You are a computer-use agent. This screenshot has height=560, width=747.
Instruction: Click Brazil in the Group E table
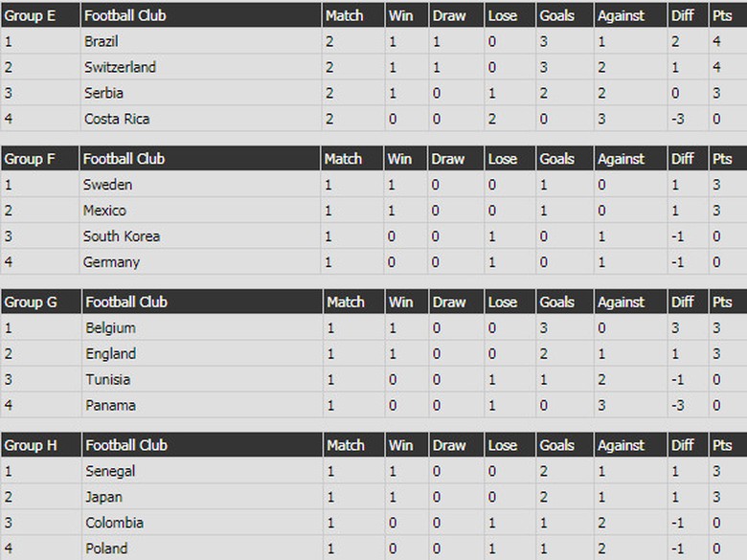coord(101,42)
